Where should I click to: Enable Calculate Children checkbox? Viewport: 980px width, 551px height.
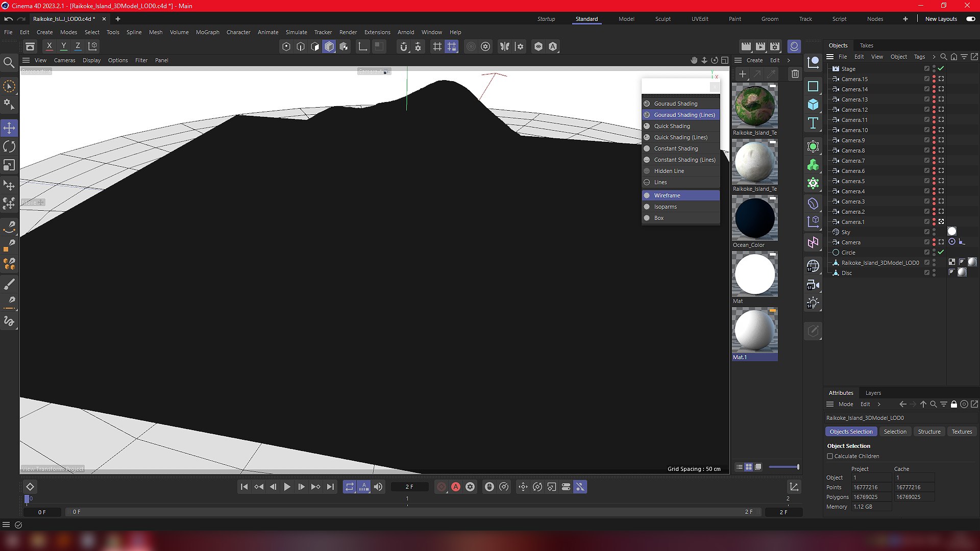pyautogui.click(x=830, y=456)
